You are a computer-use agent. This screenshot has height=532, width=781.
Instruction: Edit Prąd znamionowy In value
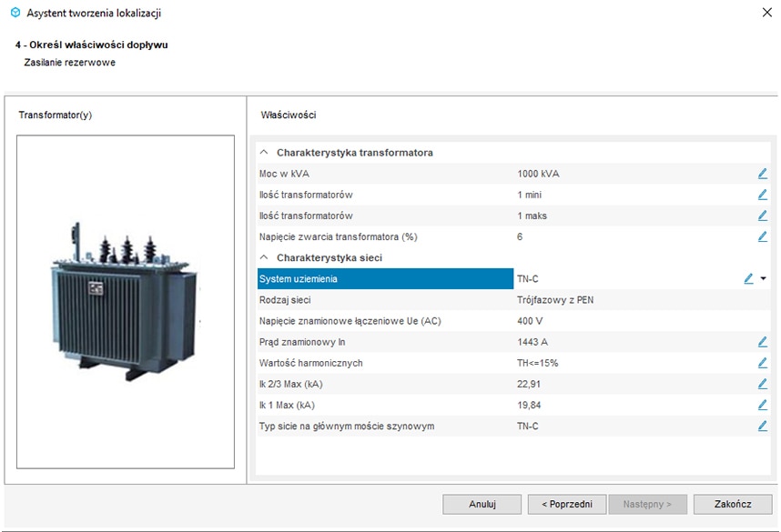(762, 342)
